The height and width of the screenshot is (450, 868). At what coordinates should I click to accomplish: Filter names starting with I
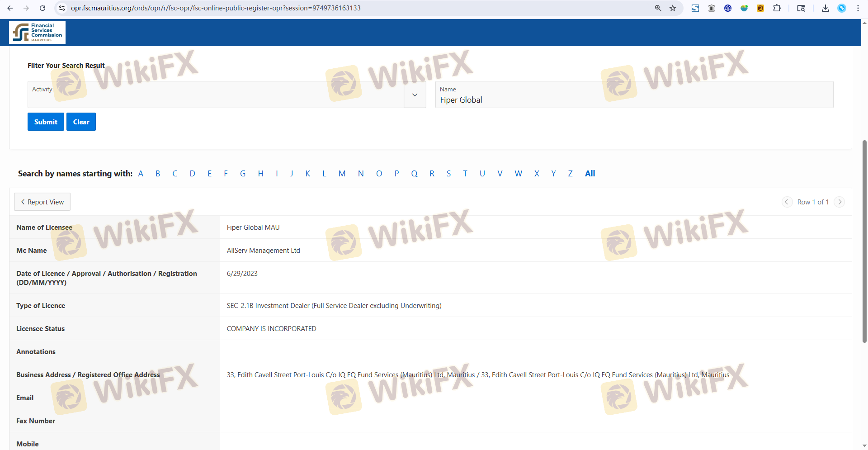[277, 174]
